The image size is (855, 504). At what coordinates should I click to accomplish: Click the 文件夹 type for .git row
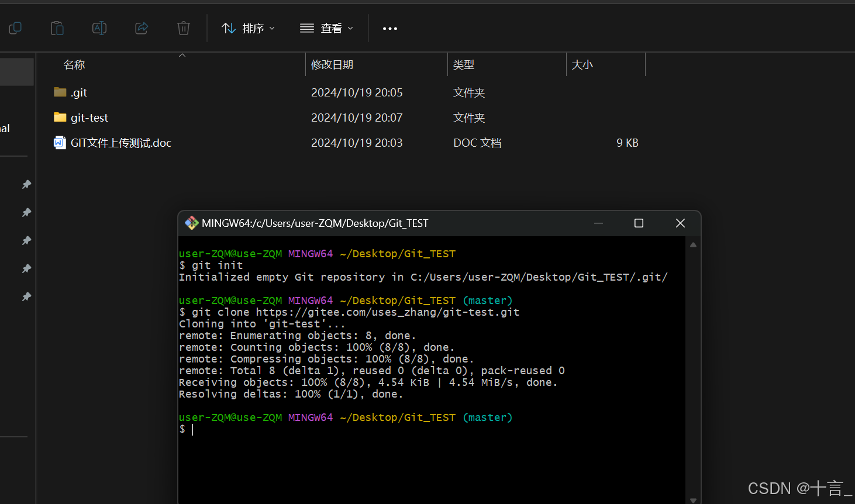469,92
